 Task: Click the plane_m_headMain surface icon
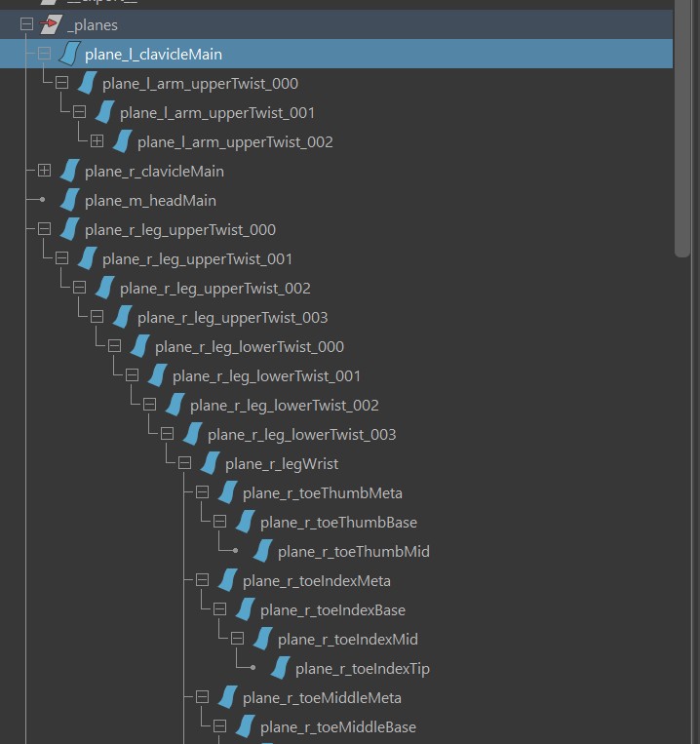(69, 200)
